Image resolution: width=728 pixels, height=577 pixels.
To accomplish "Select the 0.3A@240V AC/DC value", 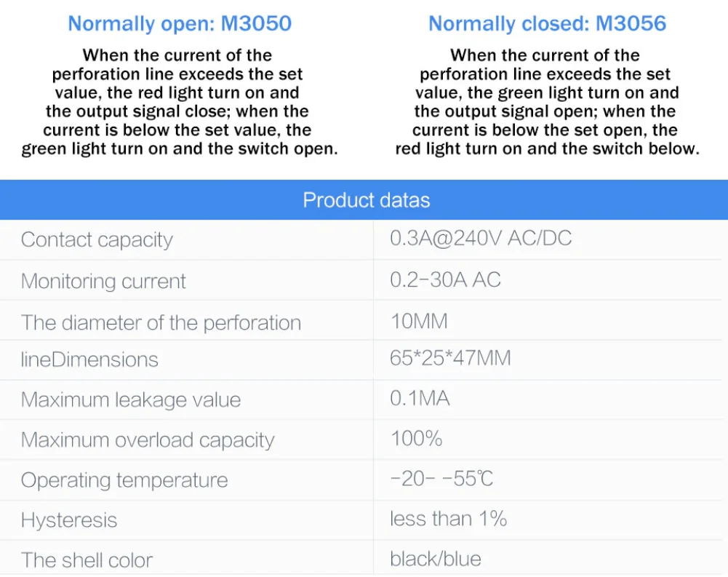I will click(x=481, y=239).
